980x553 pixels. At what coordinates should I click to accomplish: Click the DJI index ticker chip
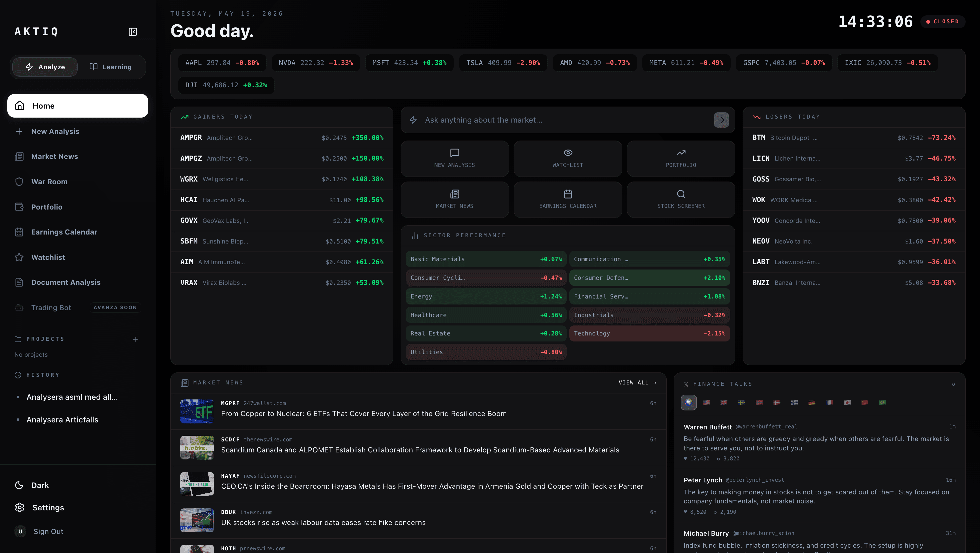(226, 85)
